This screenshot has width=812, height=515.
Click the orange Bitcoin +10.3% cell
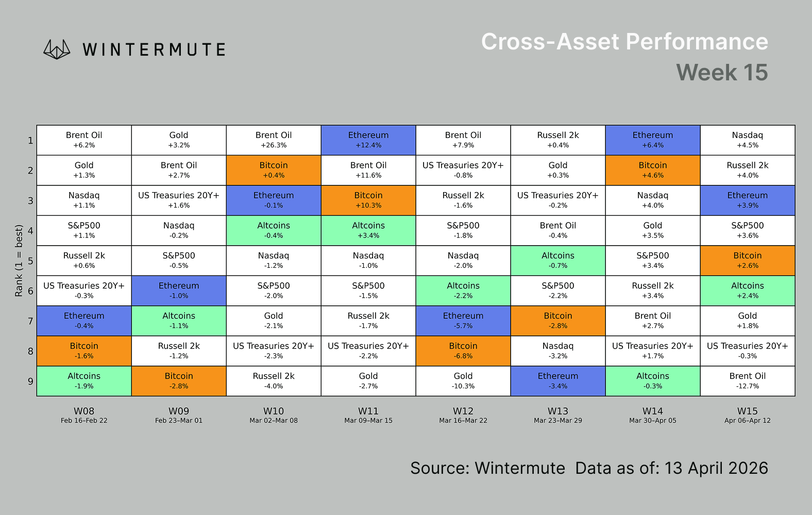coord(368,200)
